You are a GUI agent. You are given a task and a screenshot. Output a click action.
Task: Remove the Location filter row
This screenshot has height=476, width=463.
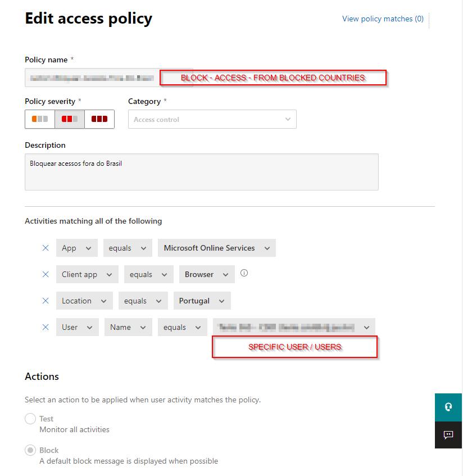(x=46, y=301)
